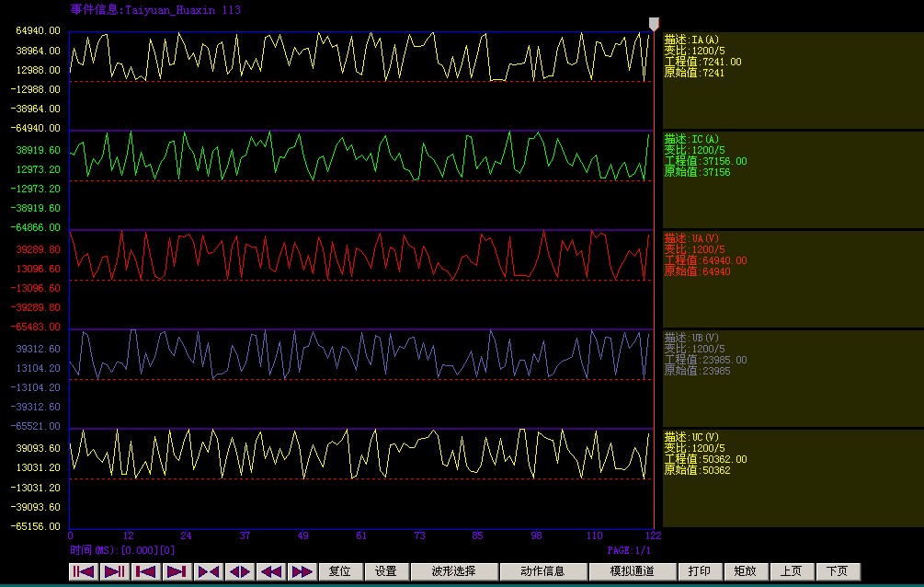Show 动作信息 action information
The width and height of the screenshot is (924, 587).
coord(542,571)
